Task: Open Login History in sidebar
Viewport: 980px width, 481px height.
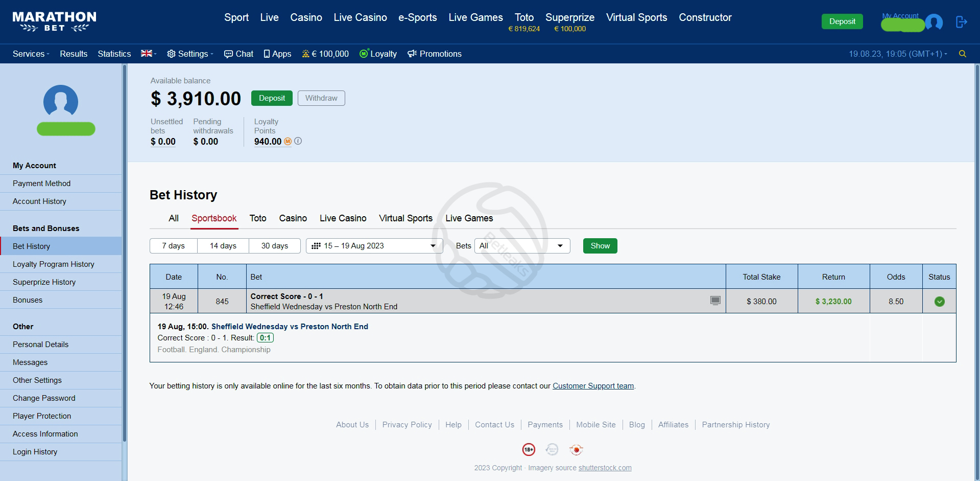Action: click(61, 452)
